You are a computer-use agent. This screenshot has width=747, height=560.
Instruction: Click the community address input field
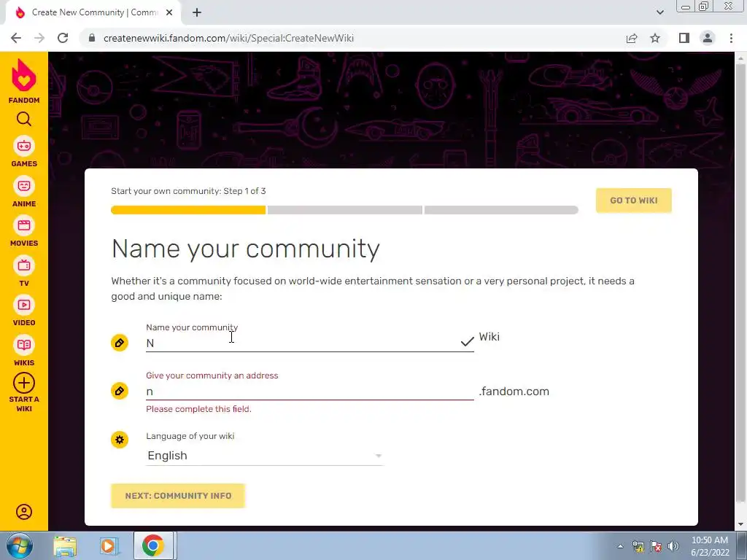[309, 392]
